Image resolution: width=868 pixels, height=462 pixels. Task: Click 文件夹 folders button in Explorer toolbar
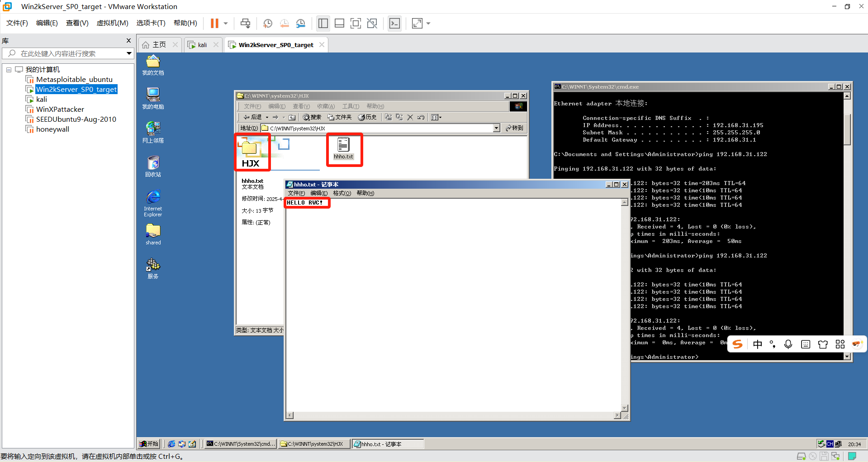point(340,117)
